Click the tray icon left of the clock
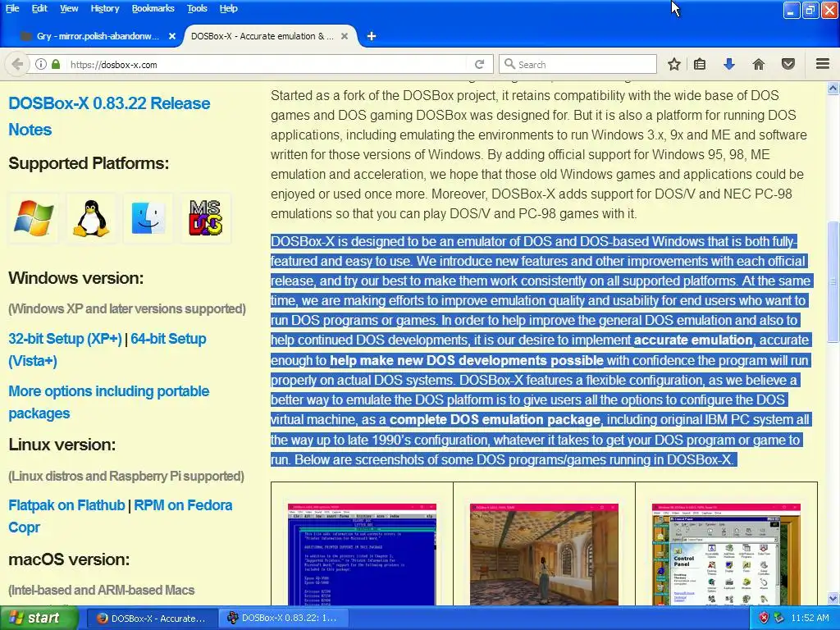 pyautogui.click(x=779, y=618)
